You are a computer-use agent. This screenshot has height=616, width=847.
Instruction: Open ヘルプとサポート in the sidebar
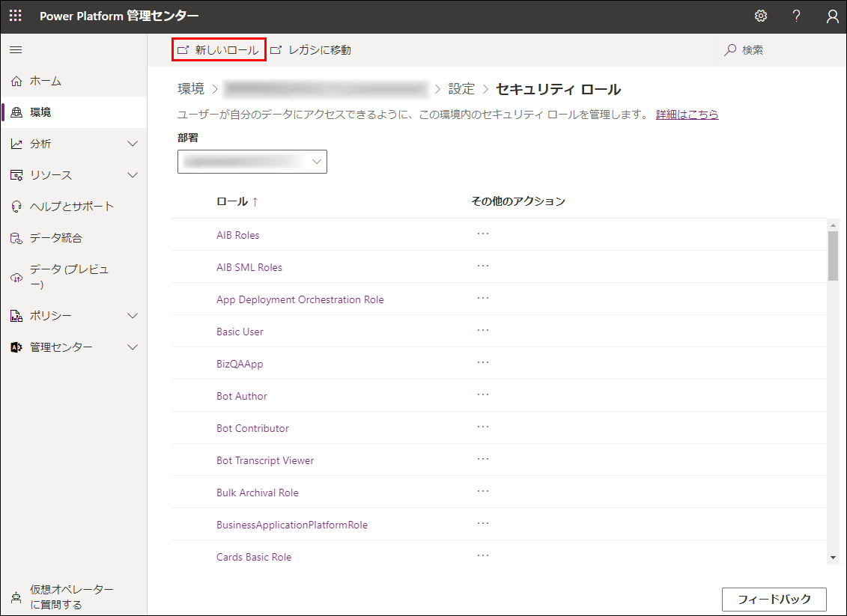click(x=74, y=207)
